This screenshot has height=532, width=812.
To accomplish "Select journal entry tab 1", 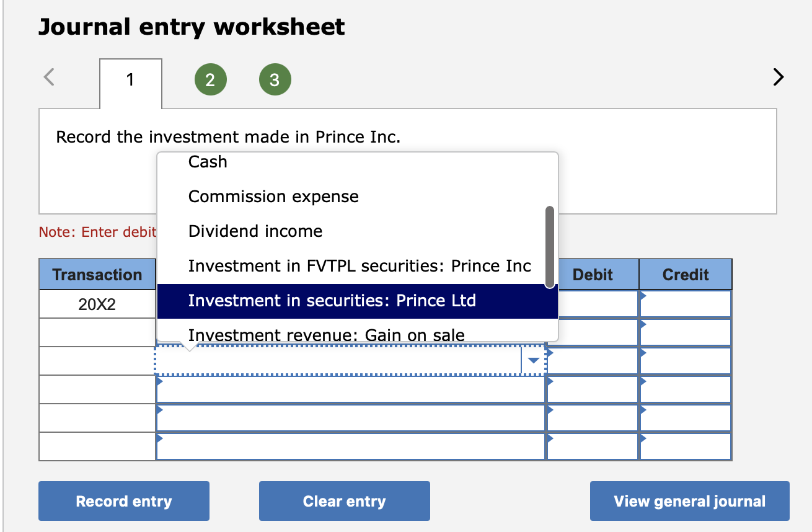I will pyautogui.click(x=131, y=81).
